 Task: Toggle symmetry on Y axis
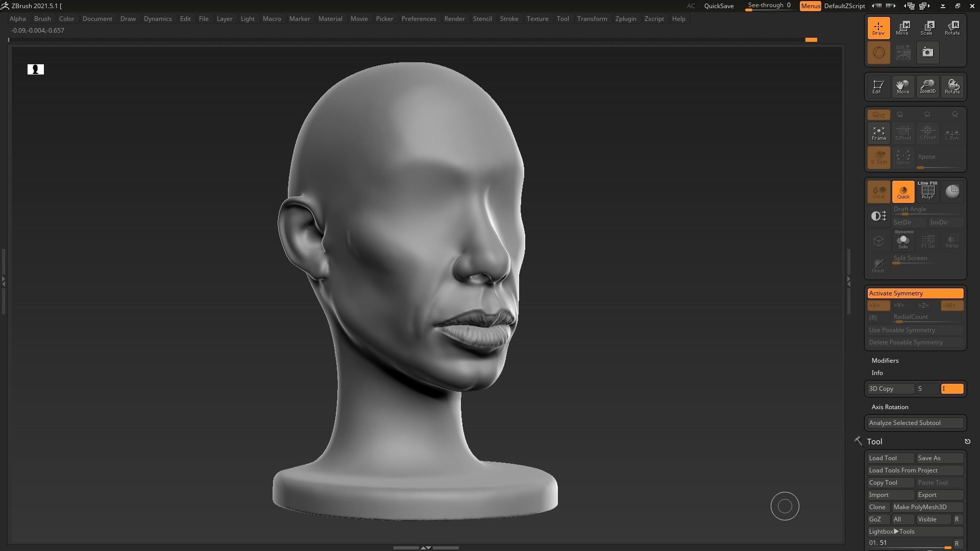[x=903, y=306]
